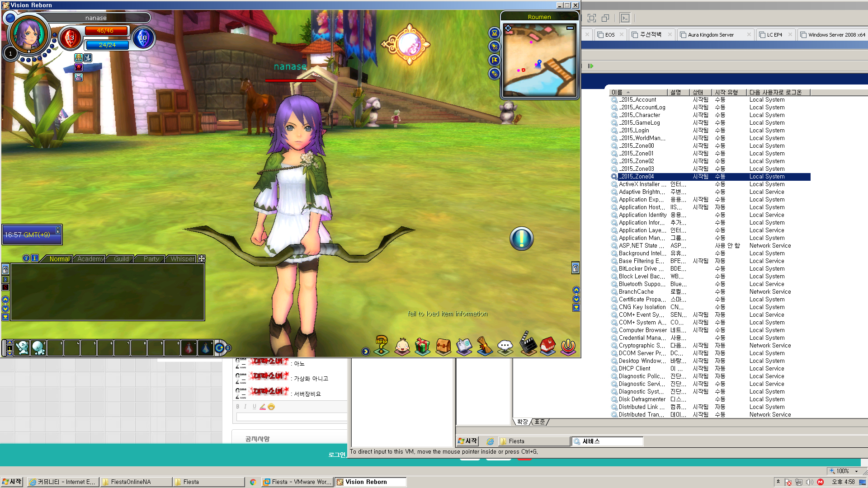Click the Roumen minimap

click(x=539, y=59)
